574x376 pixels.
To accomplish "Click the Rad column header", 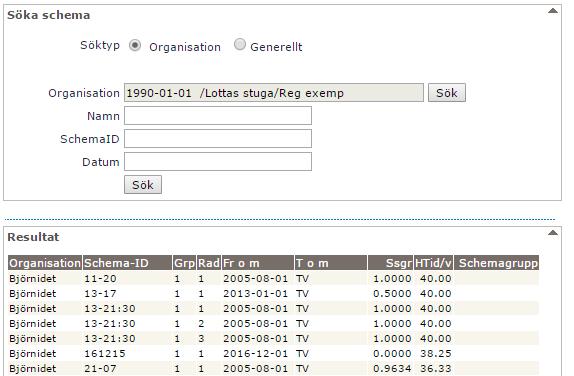I will [209, 263].
